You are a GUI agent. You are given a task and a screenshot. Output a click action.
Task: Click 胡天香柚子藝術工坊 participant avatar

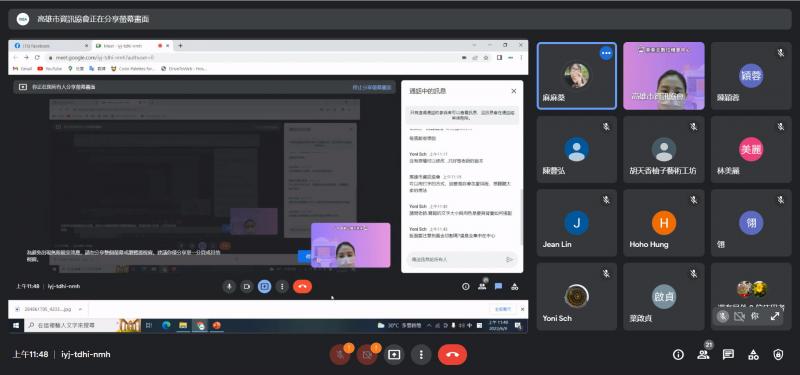[x=664, y=149]
